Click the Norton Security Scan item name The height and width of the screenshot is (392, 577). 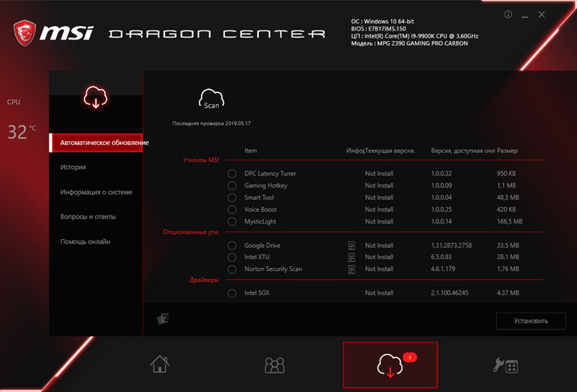point(273,269)
